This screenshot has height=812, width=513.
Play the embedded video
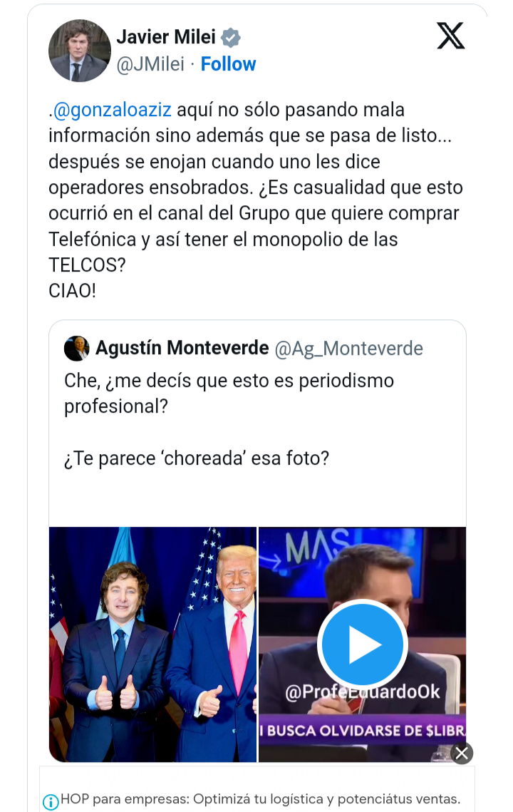pos(363,644)
